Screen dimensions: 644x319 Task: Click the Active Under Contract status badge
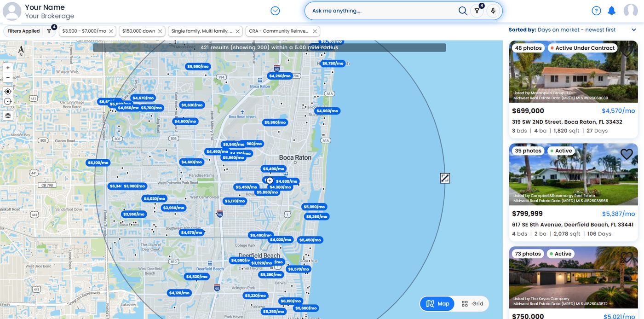click(x=582, y=48)
